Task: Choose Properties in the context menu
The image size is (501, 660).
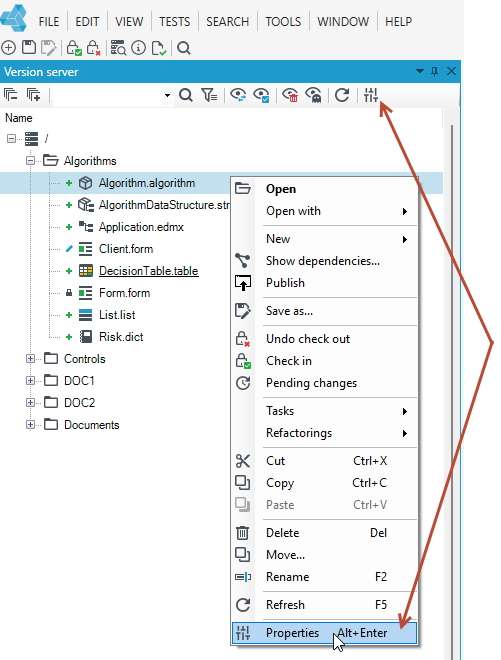Action: 324,633
